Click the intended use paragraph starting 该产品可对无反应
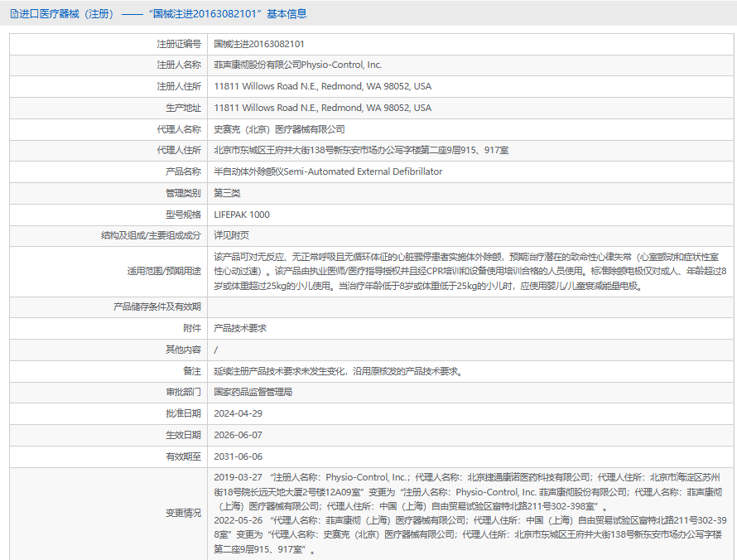Image resolution: width=737 pixels, height=560 pixels. point(470,271)
